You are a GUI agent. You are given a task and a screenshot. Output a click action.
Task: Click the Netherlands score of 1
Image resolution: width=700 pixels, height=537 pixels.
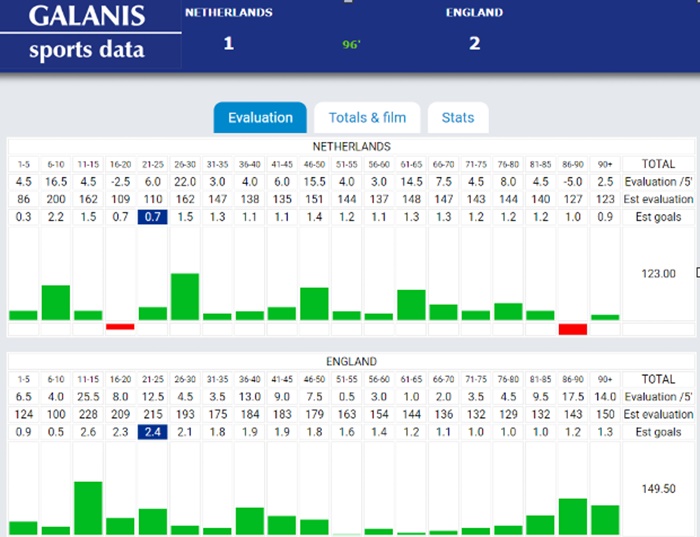click(x=228, y=43)
